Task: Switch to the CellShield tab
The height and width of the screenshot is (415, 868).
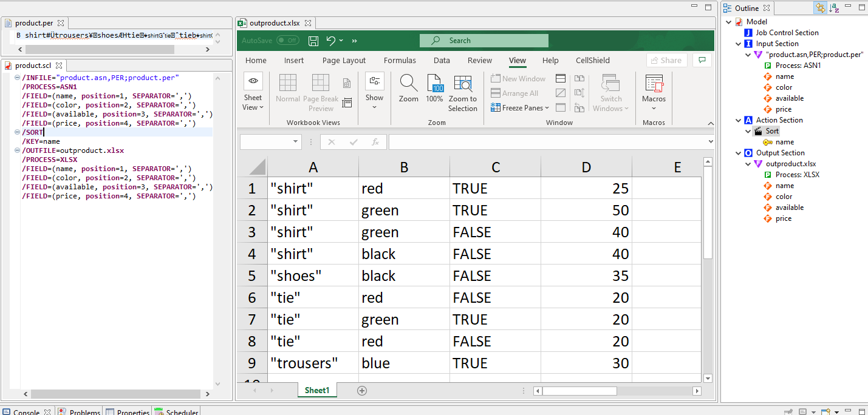Action: 592,60
